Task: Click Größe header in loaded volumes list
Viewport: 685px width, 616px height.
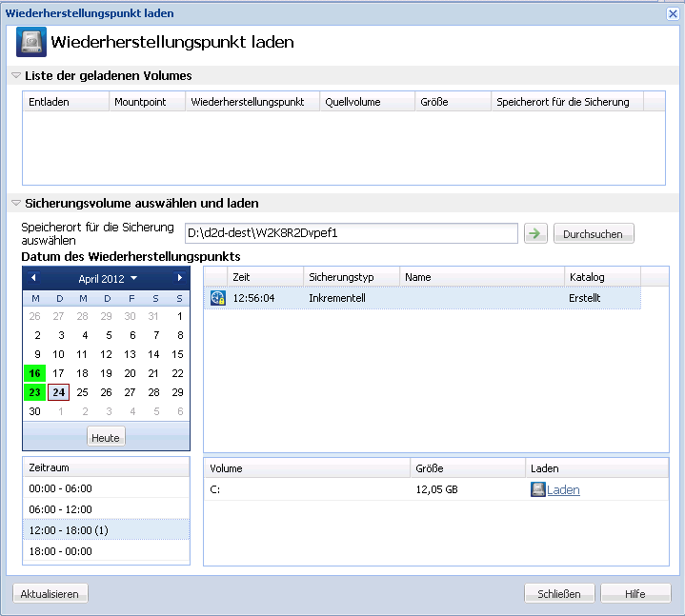Action: pos(453,102)
